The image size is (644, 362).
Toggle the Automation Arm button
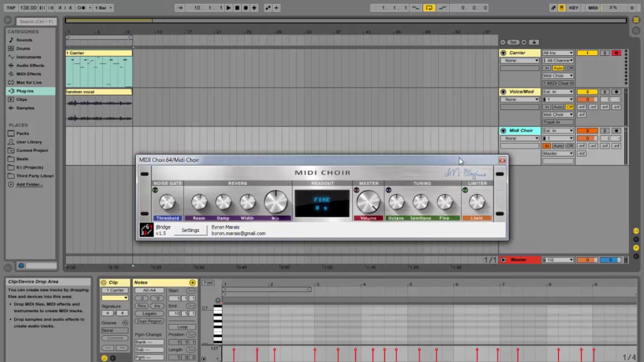pos(268,8)
